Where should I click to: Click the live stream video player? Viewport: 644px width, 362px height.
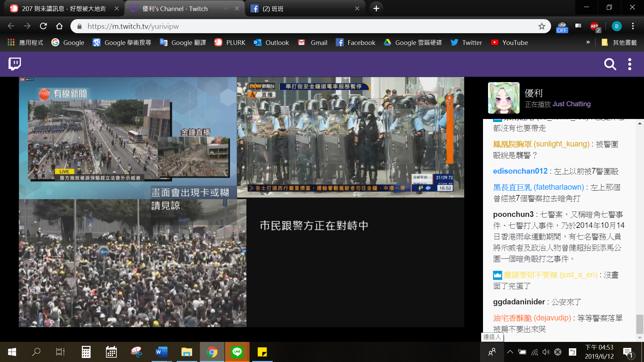[x=241, y=202]
